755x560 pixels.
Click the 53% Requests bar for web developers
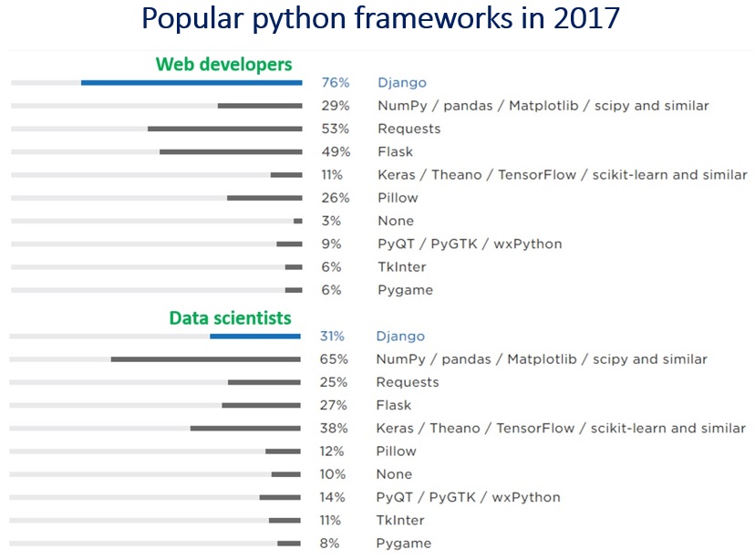[x=224, y=129]
